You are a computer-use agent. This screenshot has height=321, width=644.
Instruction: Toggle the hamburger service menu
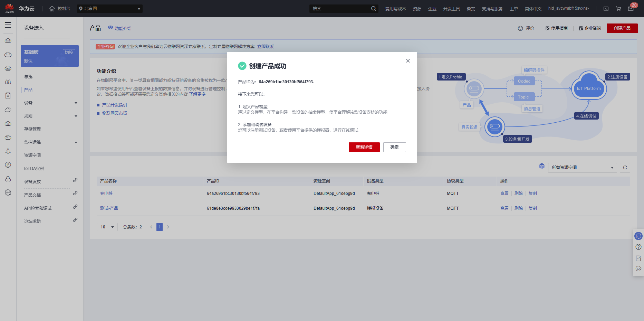tap(8, 25)
